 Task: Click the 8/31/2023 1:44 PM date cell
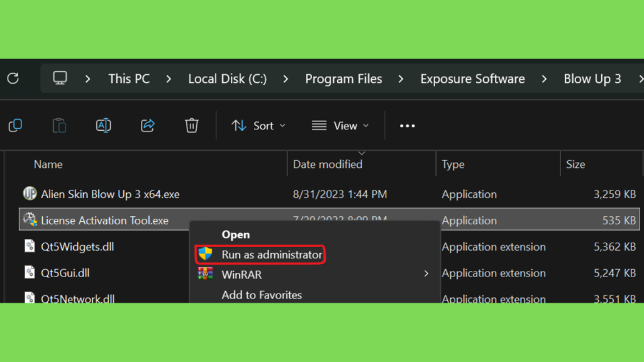click(340, 194)
